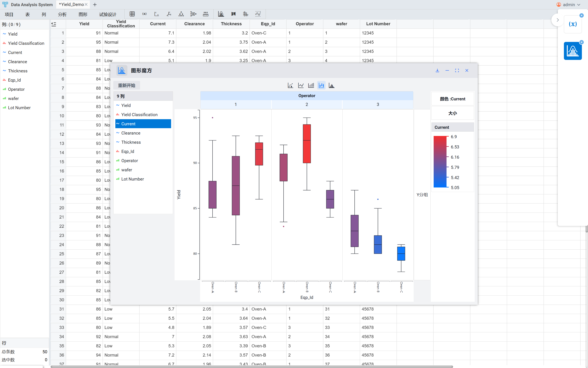Click the horizontal scrollbar under the table
The image size is (588, 368).
252,367
